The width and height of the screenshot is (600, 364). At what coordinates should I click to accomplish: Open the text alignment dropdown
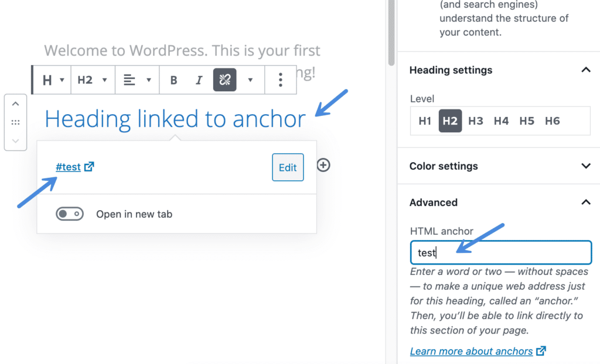click(137, 80)
